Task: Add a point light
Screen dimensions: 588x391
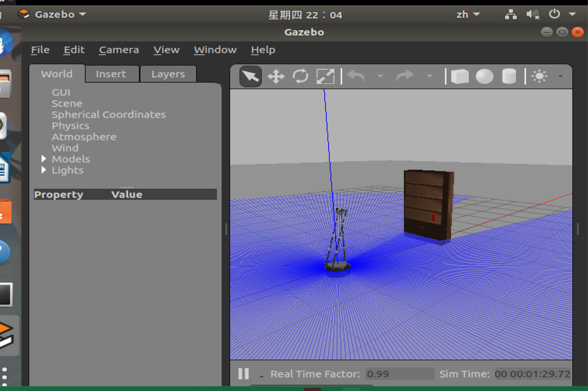Action: point(539,76)
